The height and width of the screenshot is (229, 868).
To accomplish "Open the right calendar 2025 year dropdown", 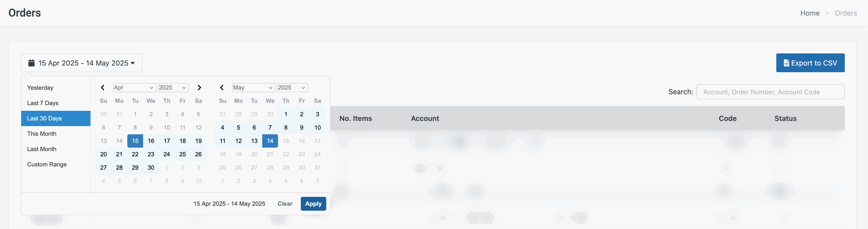I will pos(292,88).
